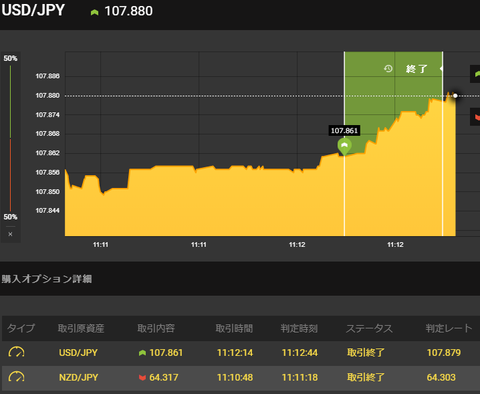The image size is (480, 394).
Task: Click the 取引時間 column header
Action: coord(234,328)
